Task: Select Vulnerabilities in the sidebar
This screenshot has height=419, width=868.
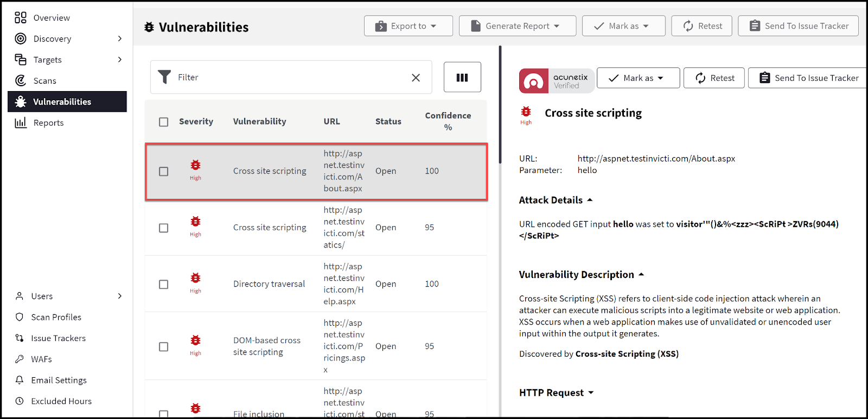Action: [67, 102]
